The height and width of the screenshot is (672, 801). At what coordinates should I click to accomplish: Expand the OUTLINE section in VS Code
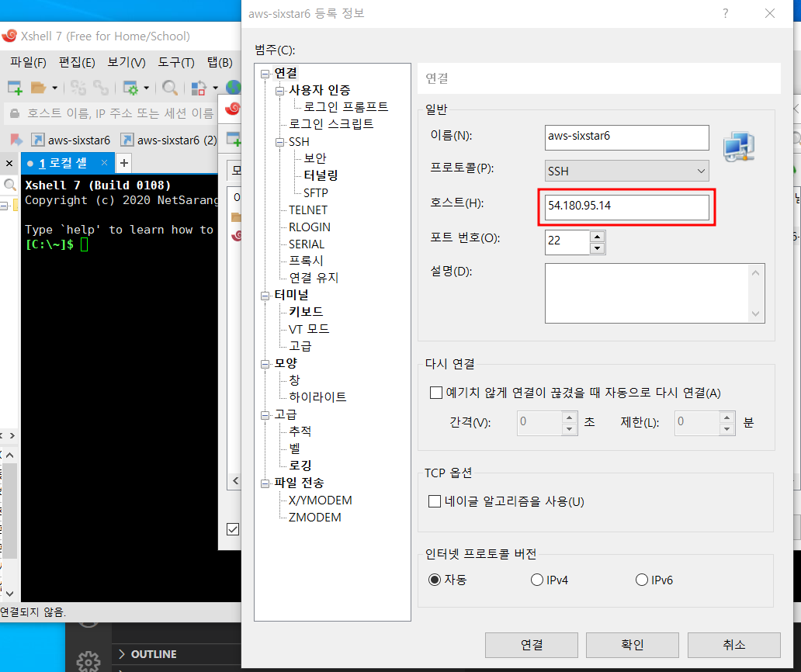tap(154, 654)
